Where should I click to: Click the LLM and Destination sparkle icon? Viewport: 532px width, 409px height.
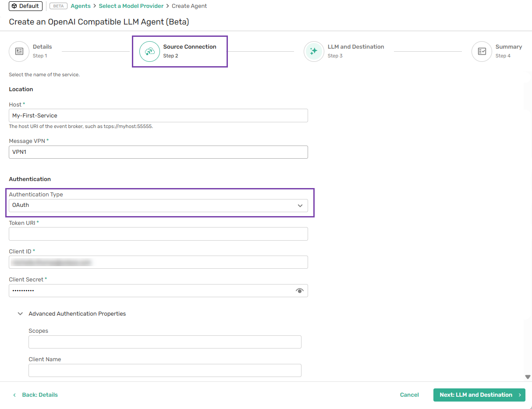click(314, 51)
